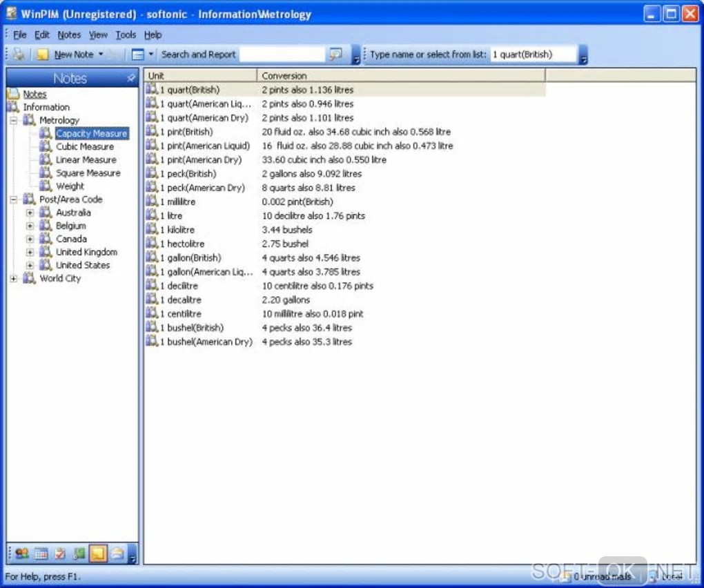
Task: Click the search run icon beside the search field
Action: point(335,55)
